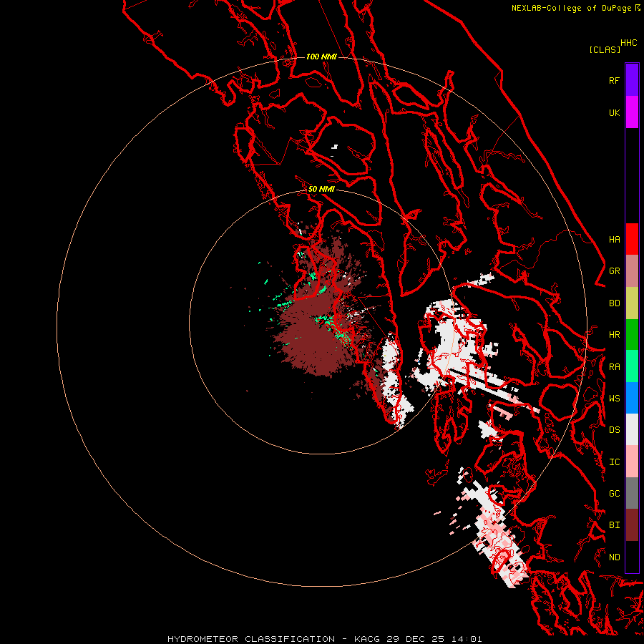The height and width of the screenshot is (644, 644).
Task: Click the purple RF color swatch
Action: coord(632,79)
